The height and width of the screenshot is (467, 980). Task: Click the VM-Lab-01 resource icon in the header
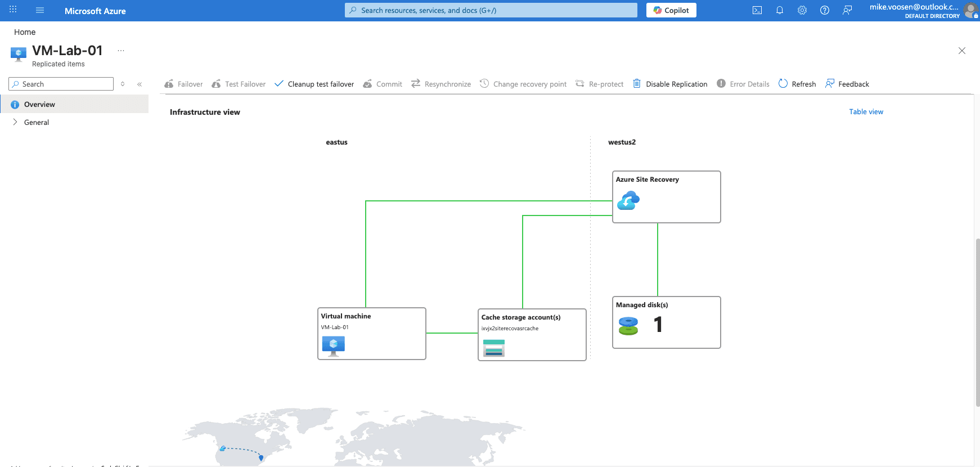pos(19,55)
